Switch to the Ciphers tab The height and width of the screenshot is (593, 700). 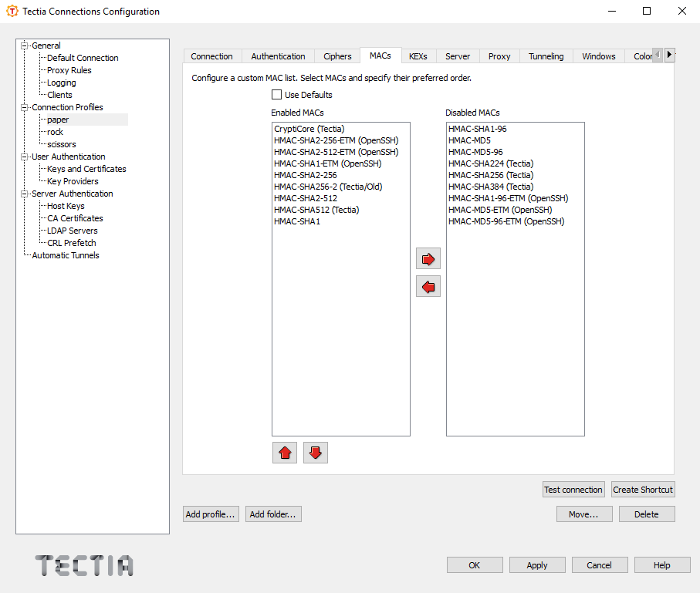336,56
